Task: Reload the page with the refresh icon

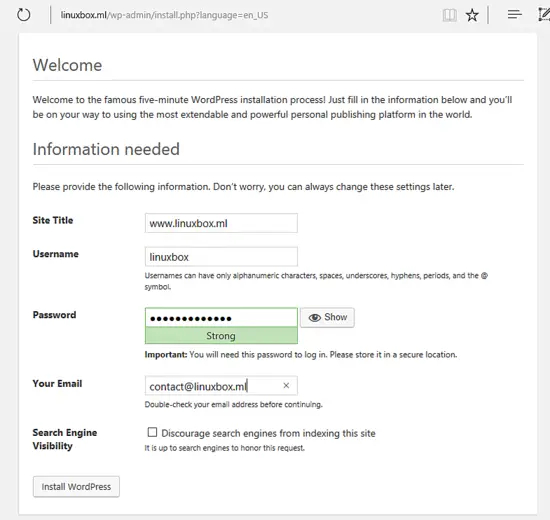Action: 24,15
